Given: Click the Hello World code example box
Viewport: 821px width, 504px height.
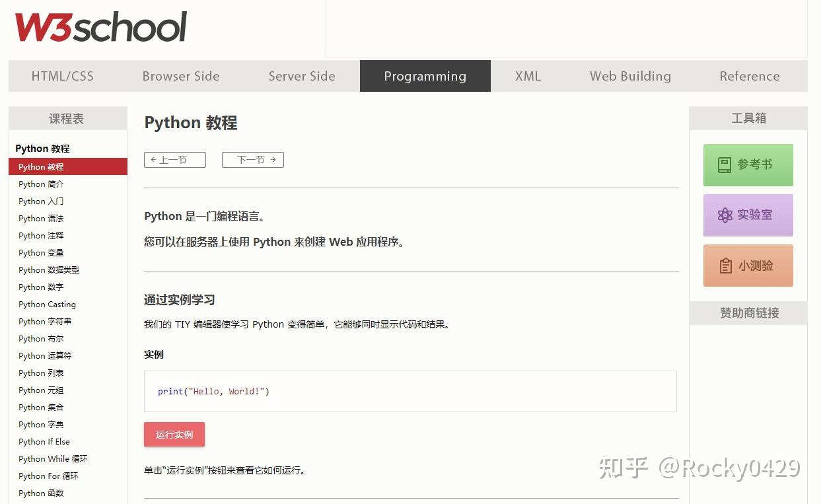Looking at the screenshot, I should click(x=410, y=391).
